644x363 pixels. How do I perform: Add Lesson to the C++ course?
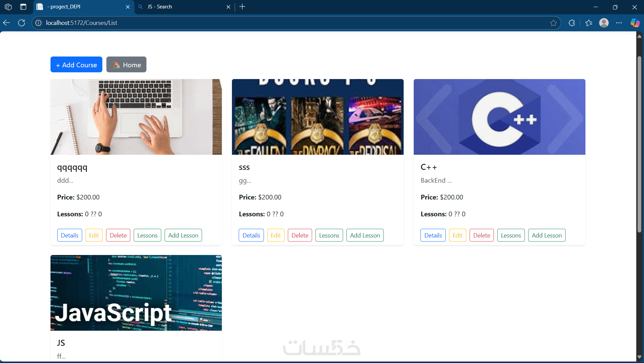click(x=547, y=235)
